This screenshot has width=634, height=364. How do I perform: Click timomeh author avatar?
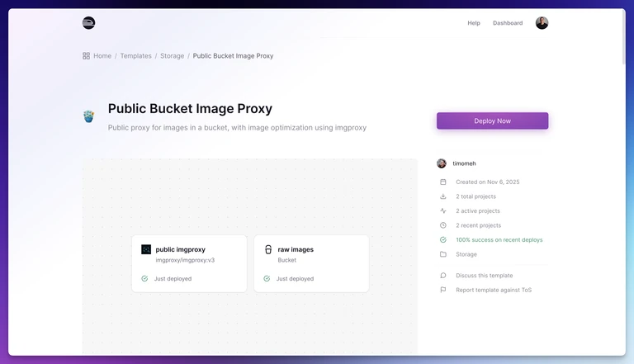[442, 163]
